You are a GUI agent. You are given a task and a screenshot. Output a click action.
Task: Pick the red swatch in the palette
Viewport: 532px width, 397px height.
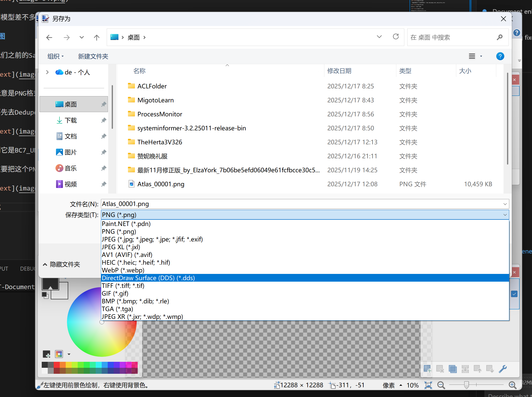click(x=57, y=365)
